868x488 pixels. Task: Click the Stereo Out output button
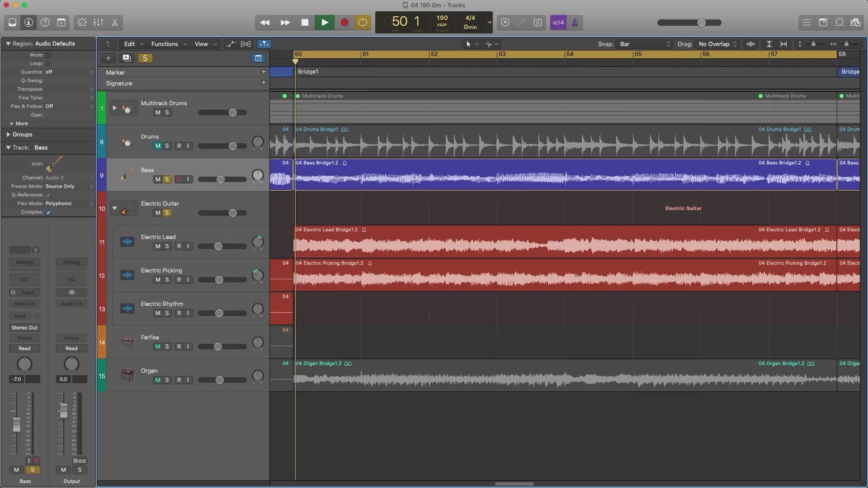pos(24,328)
